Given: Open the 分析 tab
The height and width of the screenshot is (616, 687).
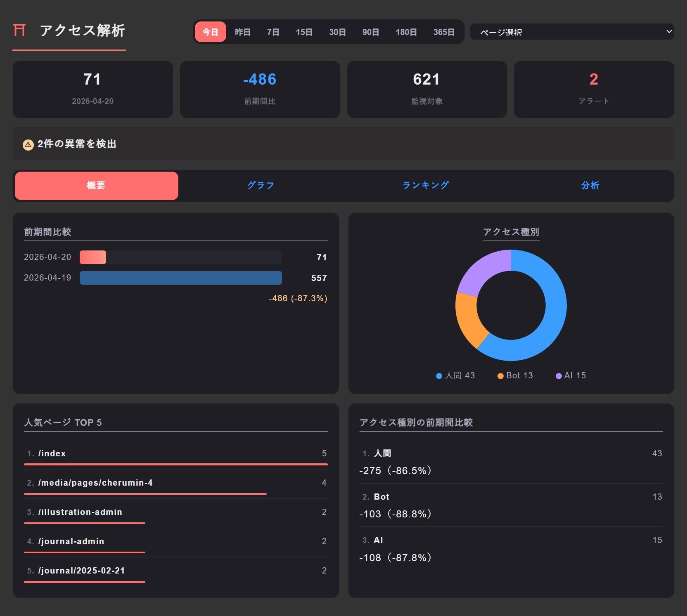Looking at the screenshot, I should (590, 186).
